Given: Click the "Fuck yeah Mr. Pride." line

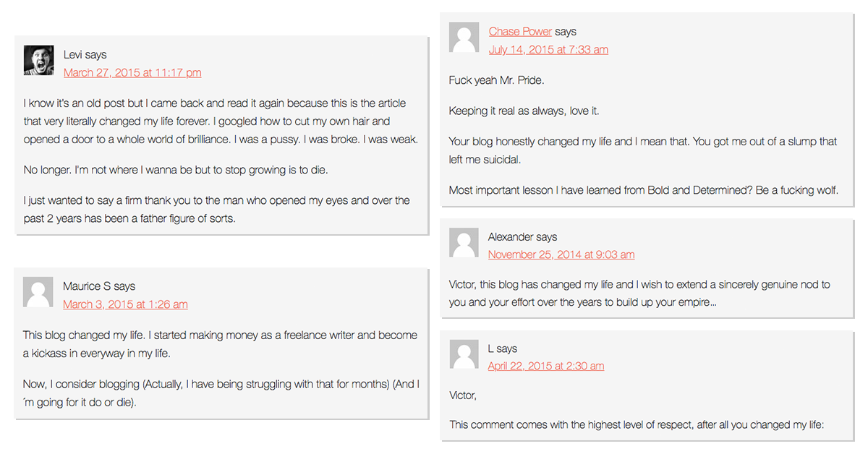Looking at the screenshot, I should (x=496, y=80).
